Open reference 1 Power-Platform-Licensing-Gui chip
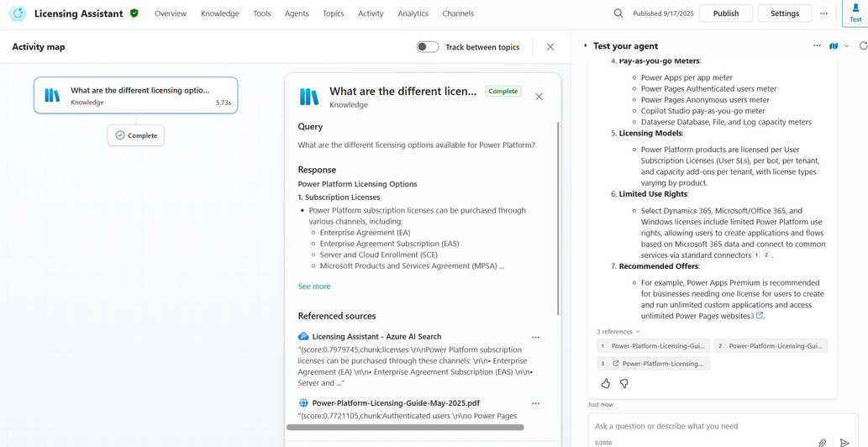The height and width of the screenshot is (447, 868). (653, 346)
